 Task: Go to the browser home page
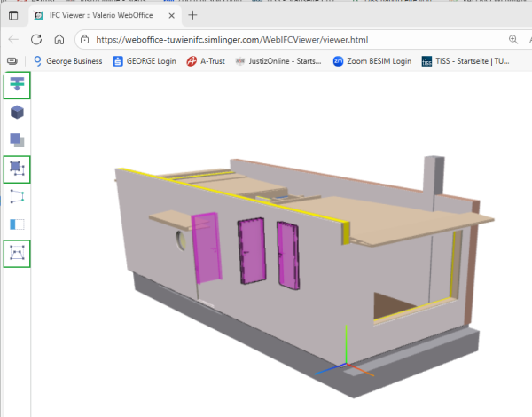(x=59, y=40)
